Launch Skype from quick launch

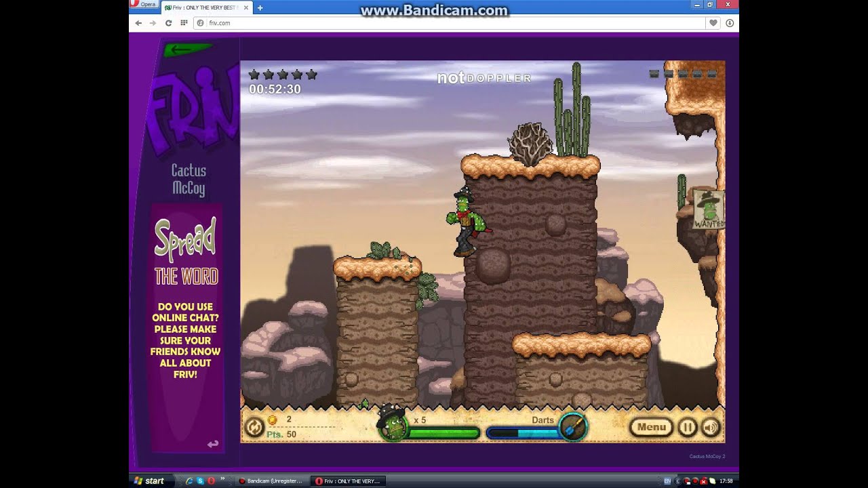point(201,481)
